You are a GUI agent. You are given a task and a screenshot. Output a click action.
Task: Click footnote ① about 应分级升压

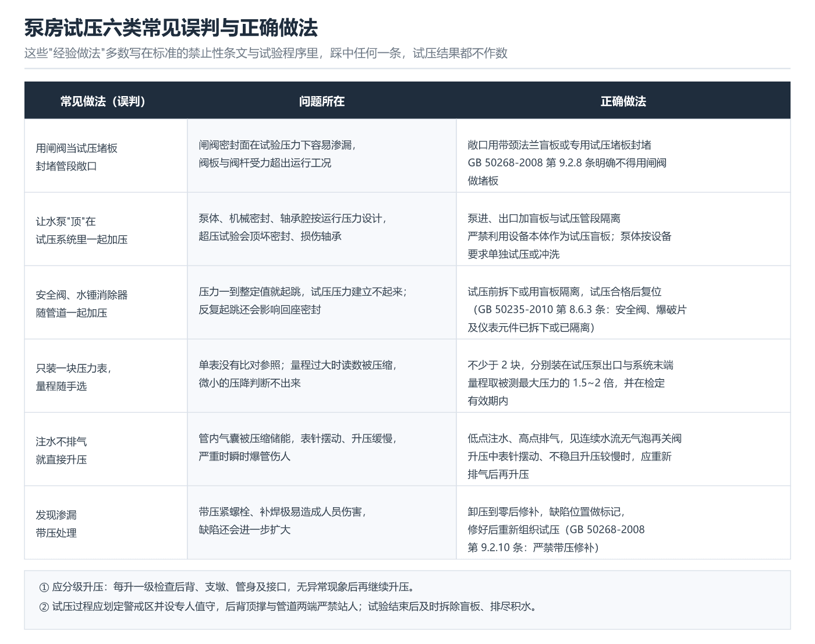pos(227,587)
